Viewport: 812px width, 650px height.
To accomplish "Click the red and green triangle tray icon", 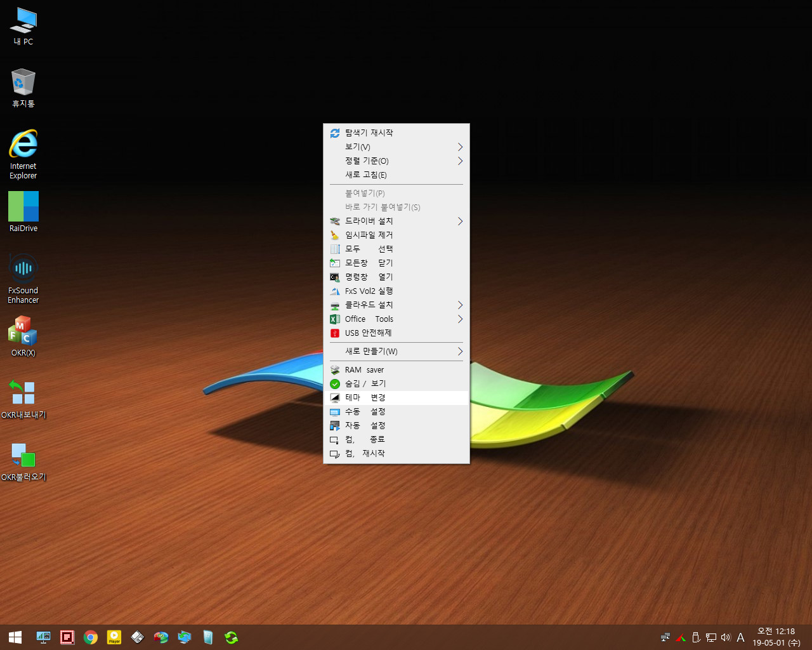I will click(681, 637).
